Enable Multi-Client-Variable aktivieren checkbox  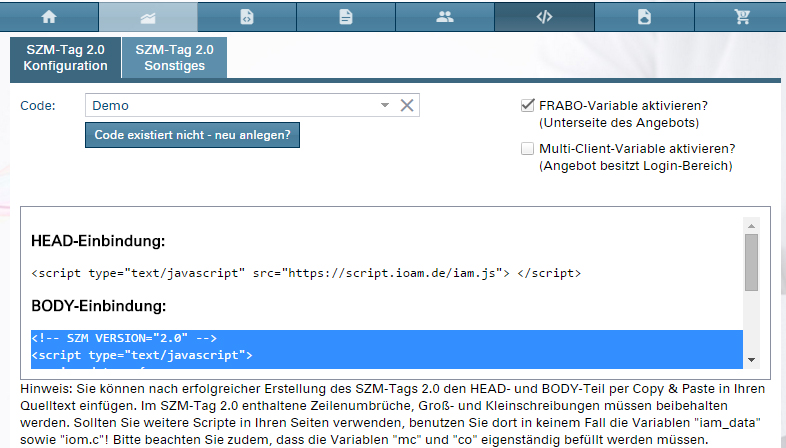click(x=527, y=148)
